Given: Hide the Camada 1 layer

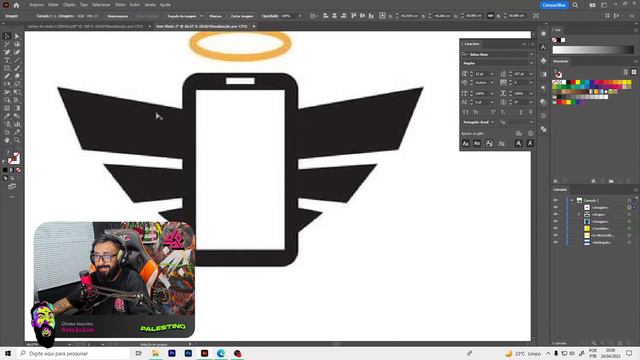Looking at the screenshot, I should 556,200.
